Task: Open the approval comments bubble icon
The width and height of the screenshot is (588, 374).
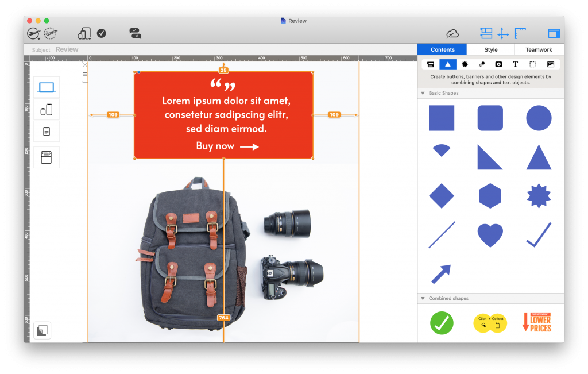Action: (x=135, y=33)
